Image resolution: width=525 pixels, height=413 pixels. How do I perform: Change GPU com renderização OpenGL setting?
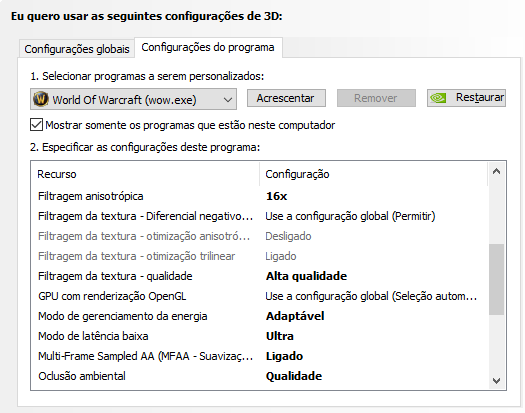point(371,296)
